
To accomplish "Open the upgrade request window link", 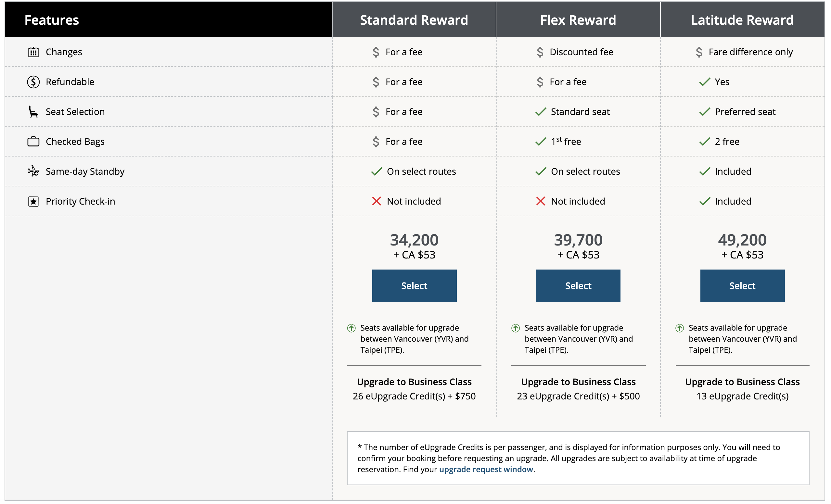I will click(486, 470).
